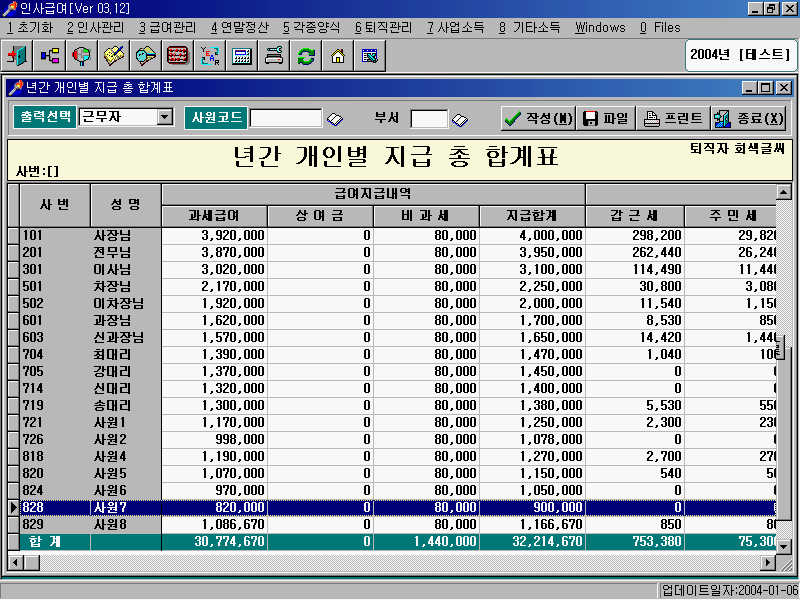Click the abacus toolbar icon

[x=178, y=56]
